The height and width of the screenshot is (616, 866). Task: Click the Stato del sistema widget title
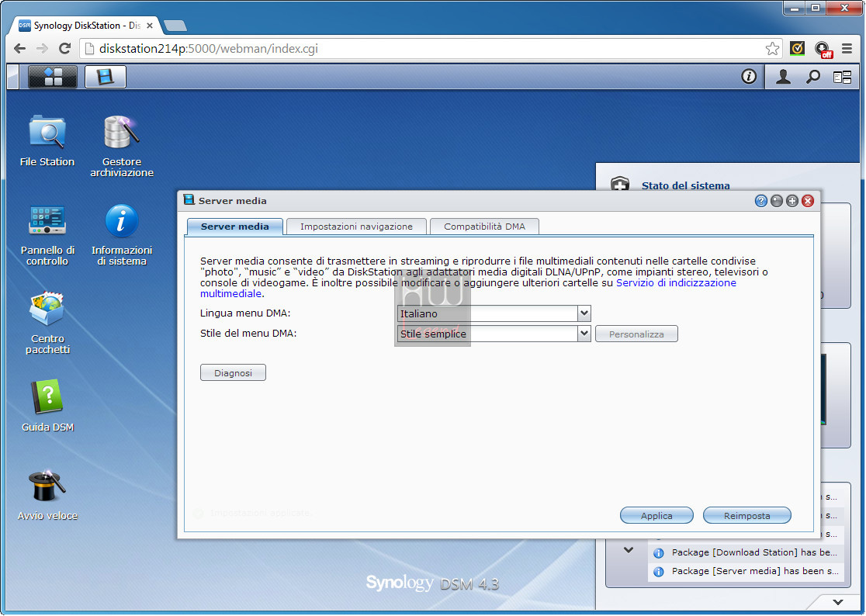point(685,185)
